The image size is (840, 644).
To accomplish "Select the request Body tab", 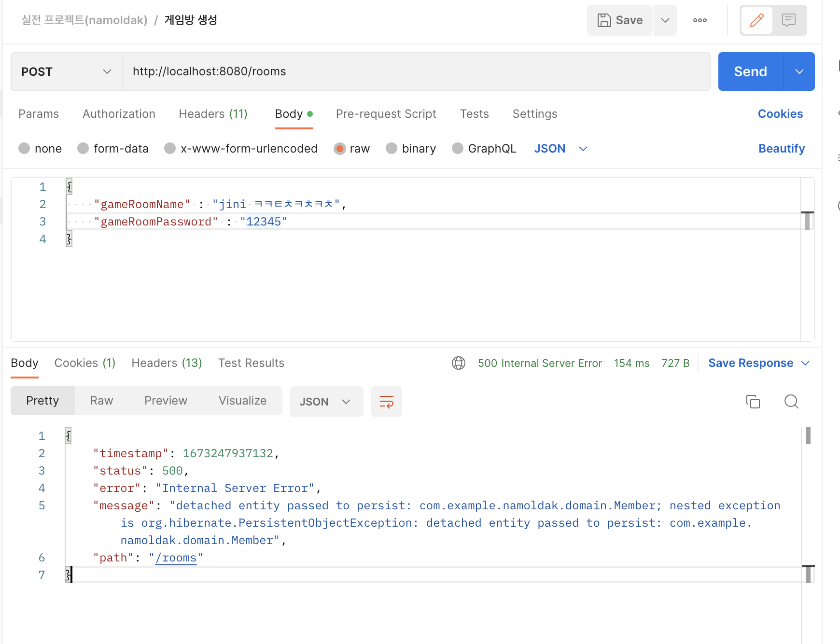I will (x=294, y=114).
